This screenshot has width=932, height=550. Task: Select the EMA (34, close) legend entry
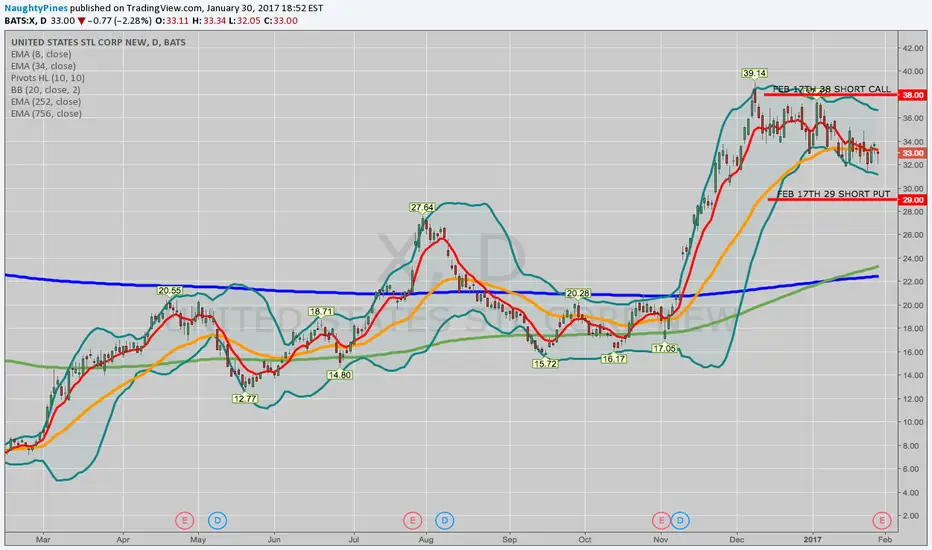[x=43, y=66]
